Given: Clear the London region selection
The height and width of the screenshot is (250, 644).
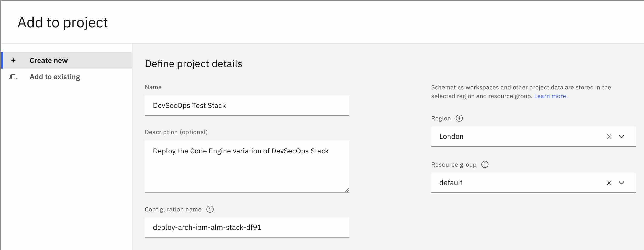Looking at the screenshot, I should [x=609, y=137].
